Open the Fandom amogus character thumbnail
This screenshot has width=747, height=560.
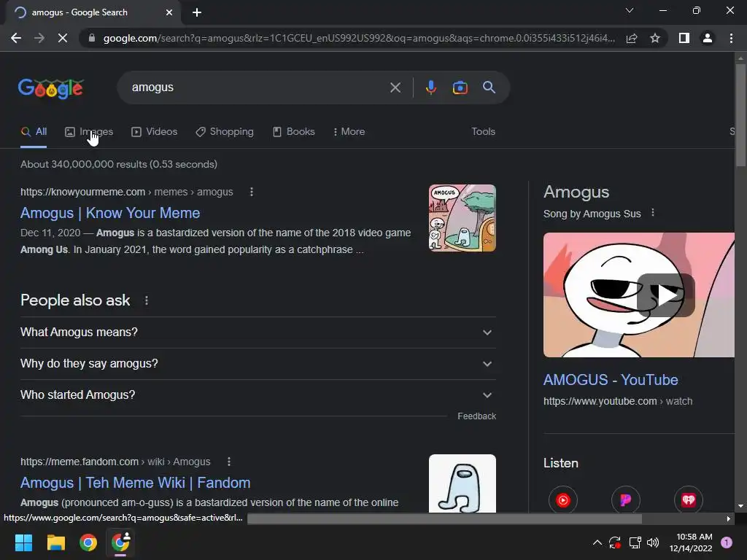[462, 483]
